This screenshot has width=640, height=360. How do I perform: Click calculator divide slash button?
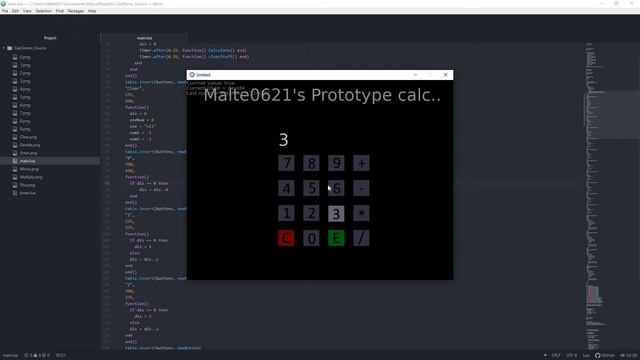tap(361, 238)
